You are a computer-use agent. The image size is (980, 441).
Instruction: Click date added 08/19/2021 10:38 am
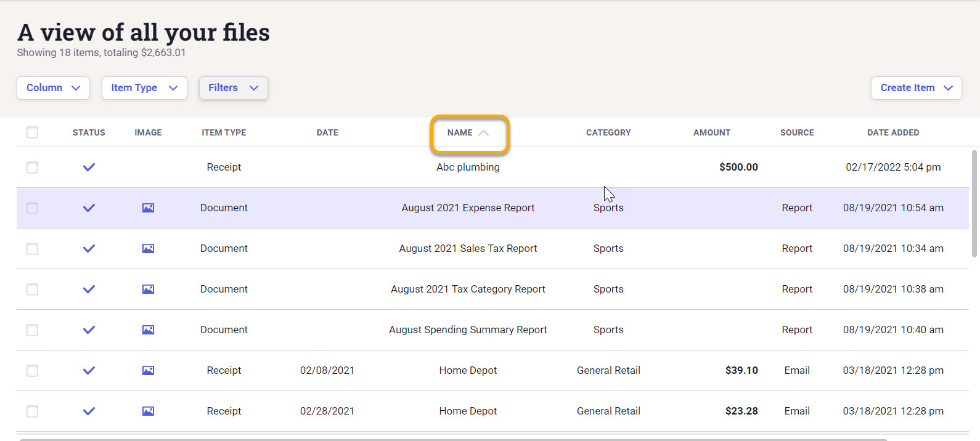(x=893, y=289)
